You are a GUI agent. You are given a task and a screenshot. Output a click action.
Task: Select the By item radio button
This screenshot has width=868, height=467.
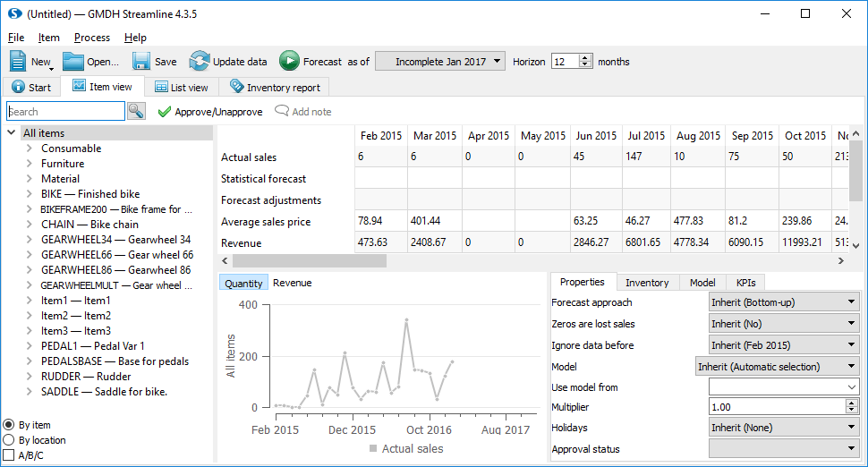[x=9, y=425]
